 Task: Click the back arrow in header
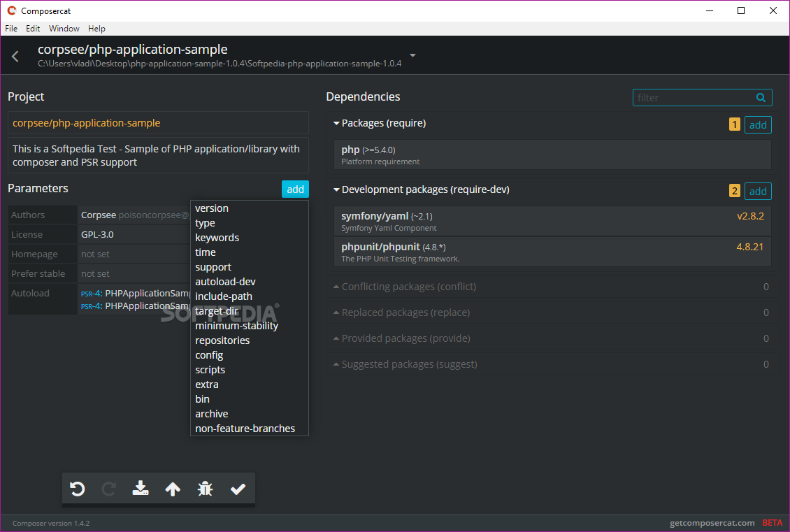pos(15,57)
